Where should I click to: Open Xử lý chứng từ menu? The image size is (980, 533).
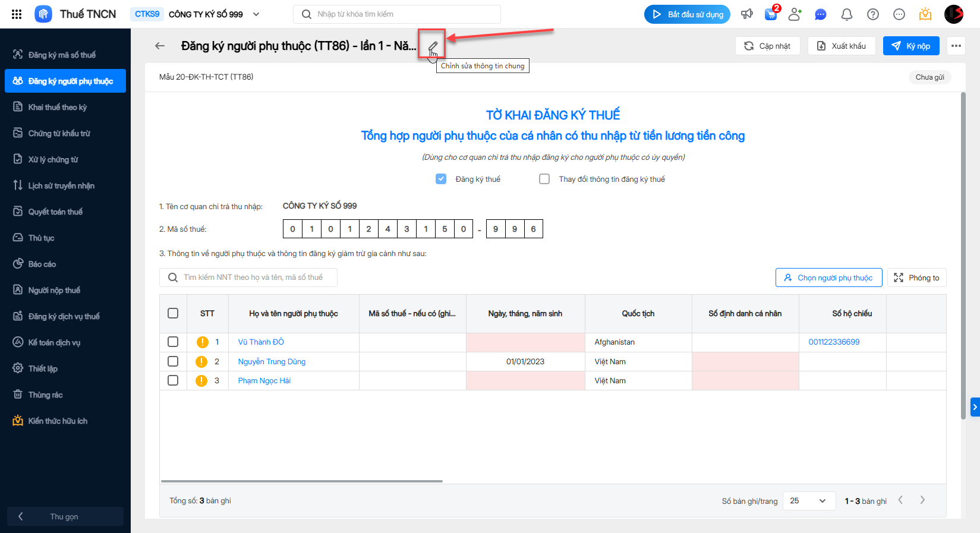(x=65, y=159)
